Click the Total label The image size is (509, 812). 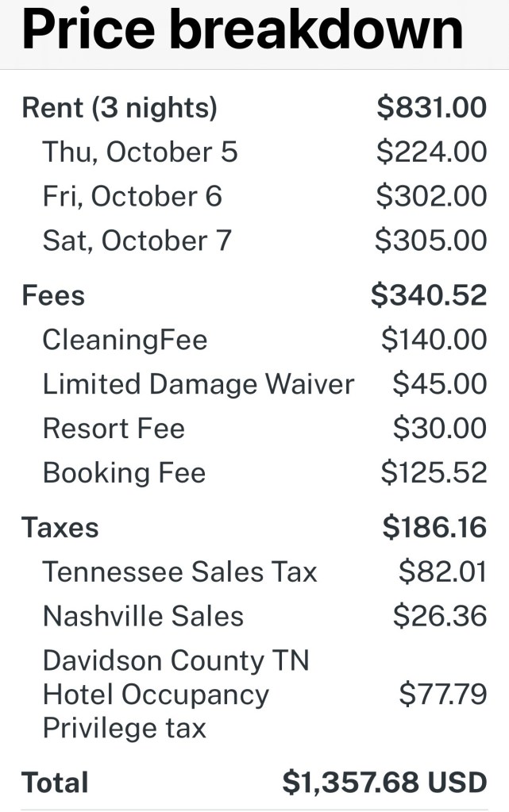pos(55,783)
